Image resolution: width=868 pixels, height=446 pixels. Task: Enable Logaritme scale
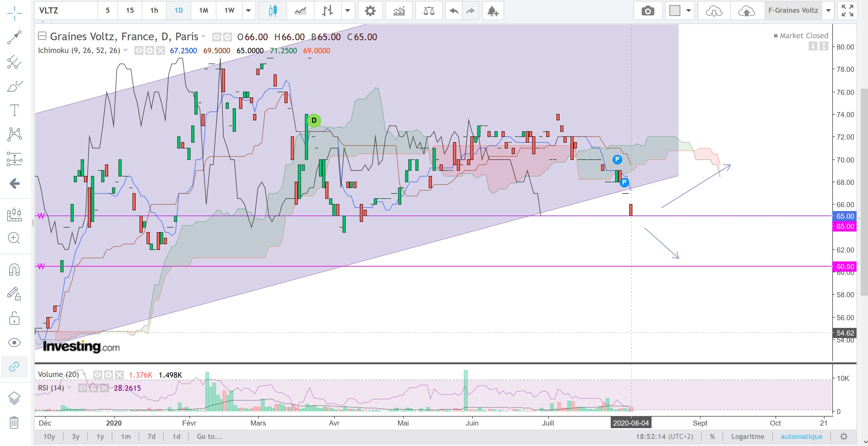(747, 436)
